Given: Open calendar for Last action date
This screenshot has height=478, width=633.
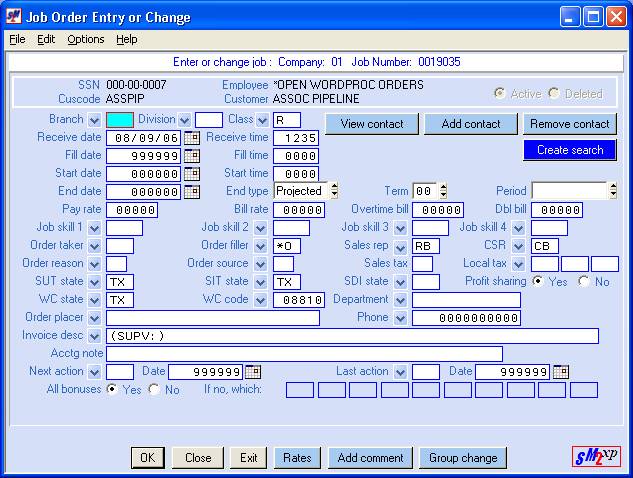Looking at the screenshot, I should pyautogui.click(x=560, y=372).
